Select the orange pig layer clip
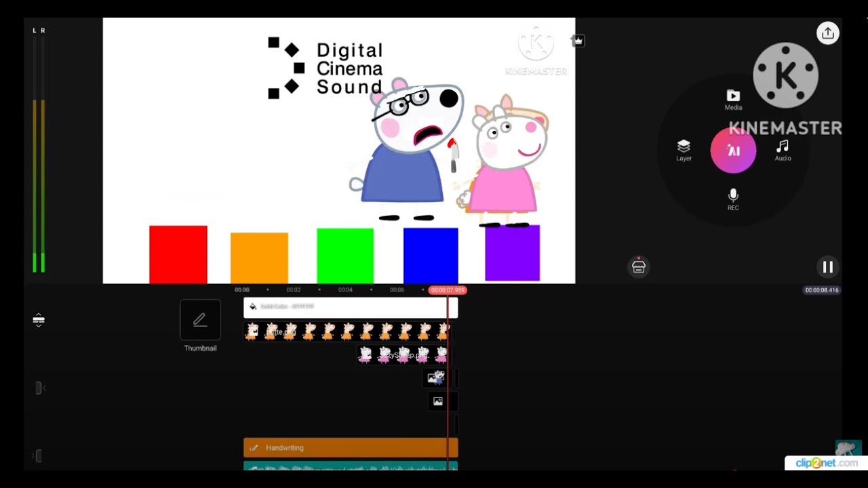868x488 pixels. tap(347, 331)
